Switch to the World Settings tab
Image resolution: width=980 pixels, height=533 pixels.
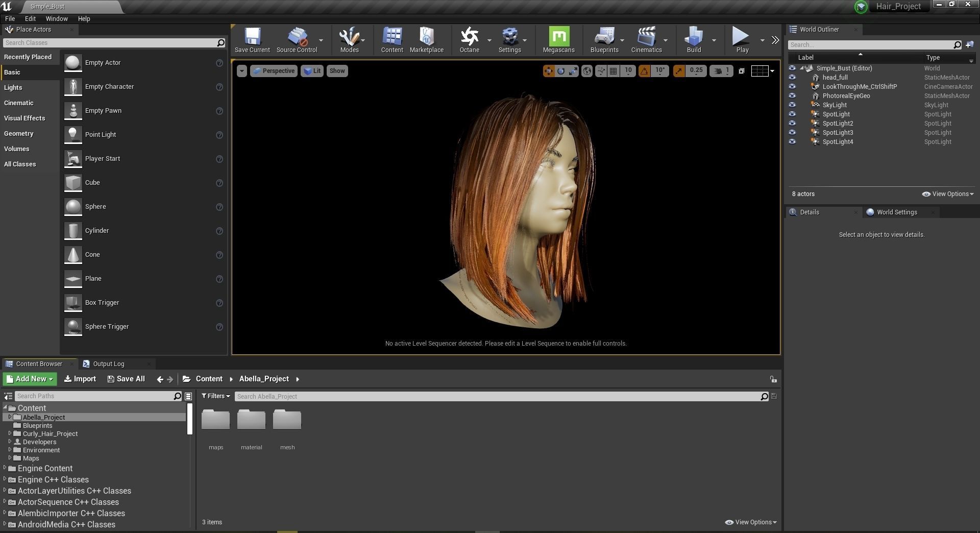pos(897,212)
